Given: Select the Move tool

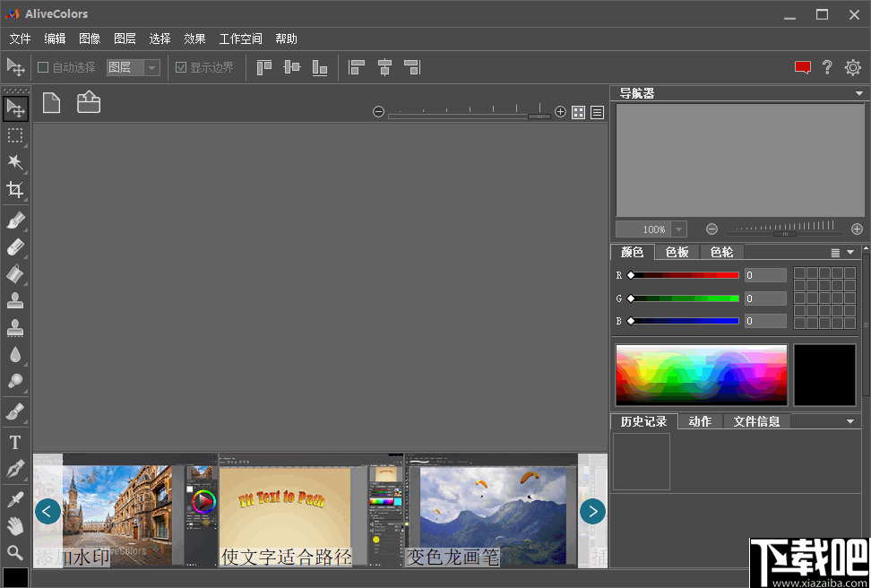Looking at the screenshot, I should pos(15,108).
